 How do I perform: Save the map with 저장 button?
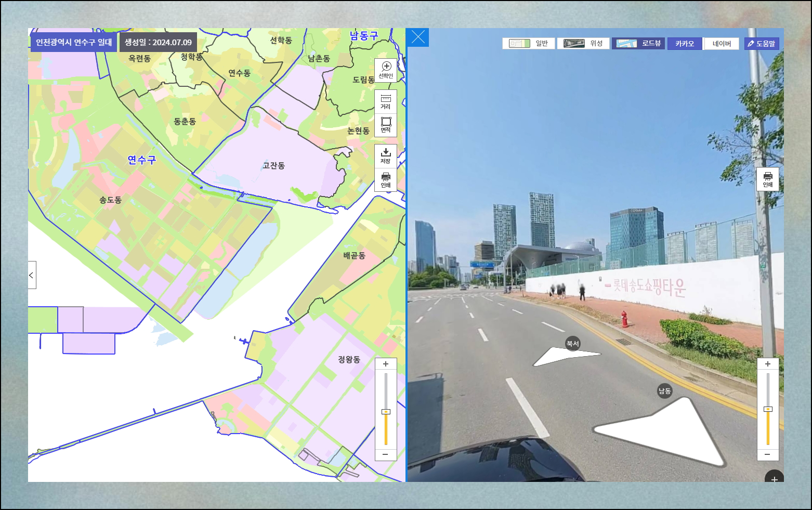tap(386, 156)
